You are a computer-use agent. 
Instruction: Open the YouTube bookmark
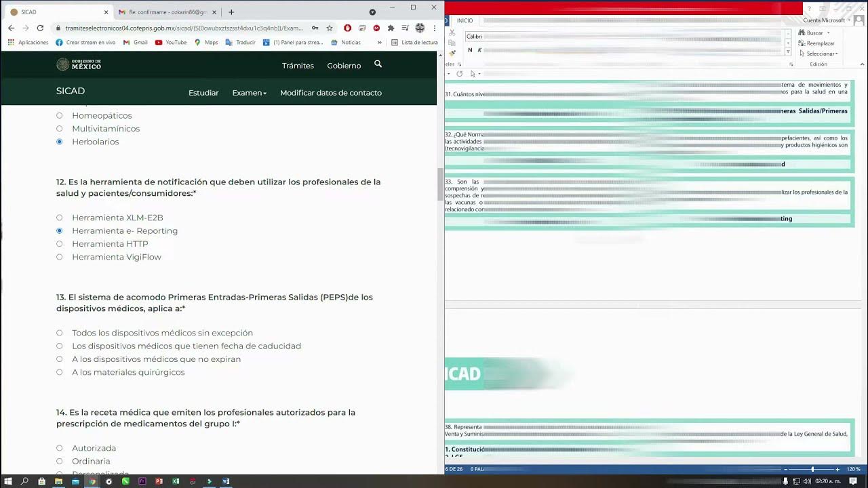pos(171,42)
